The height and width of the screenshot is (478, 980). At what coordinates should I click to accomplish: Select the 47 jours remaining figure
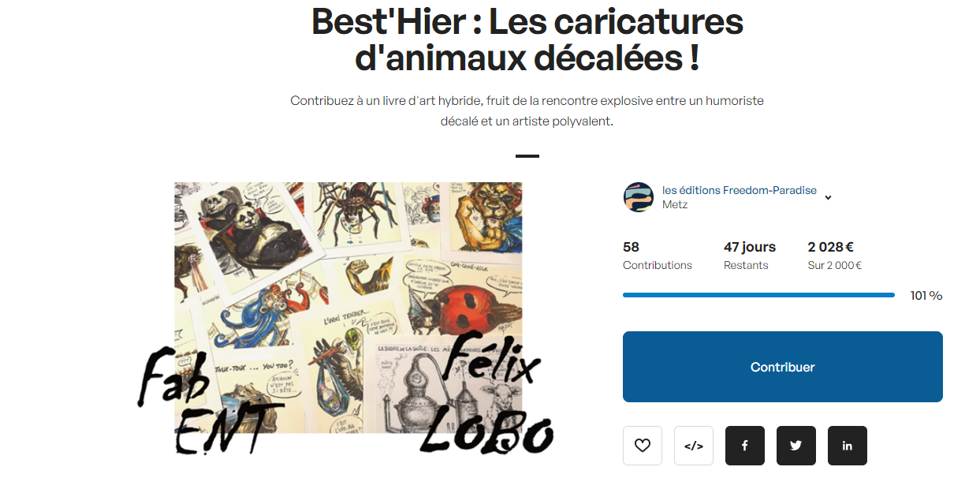click(x=750, y=247)
